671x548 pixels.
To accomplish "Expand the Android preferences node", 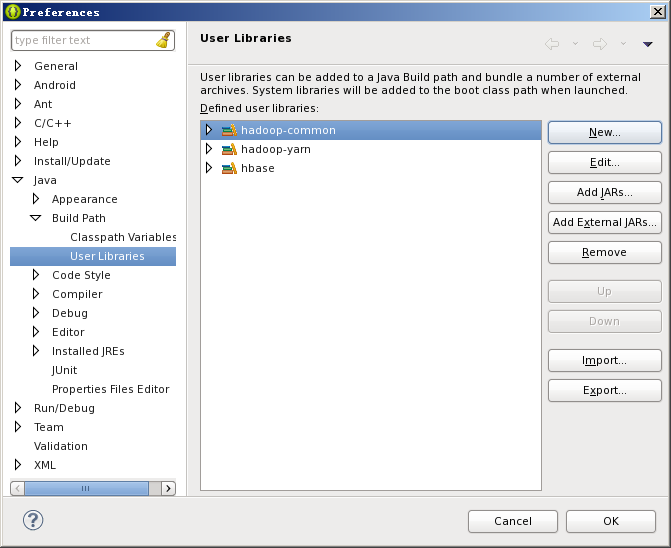I will click(x=18, y=85).
